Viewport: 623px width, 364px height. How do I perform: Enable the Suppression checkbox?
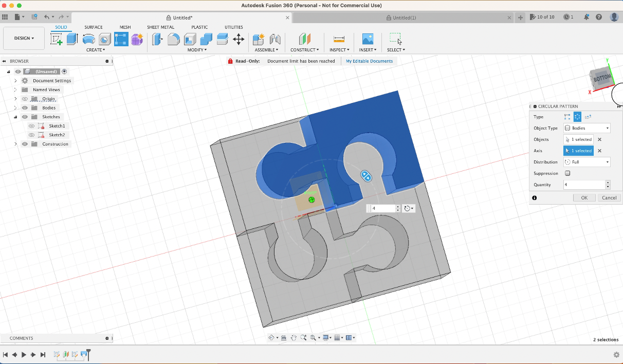[x=567, y=173]
